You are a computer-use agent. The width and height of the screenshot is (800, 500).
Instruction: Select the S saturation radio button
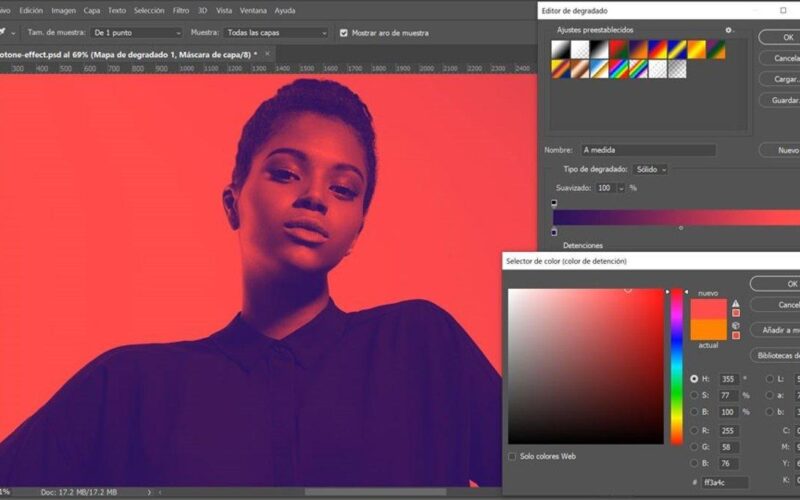tap(695, 395)
